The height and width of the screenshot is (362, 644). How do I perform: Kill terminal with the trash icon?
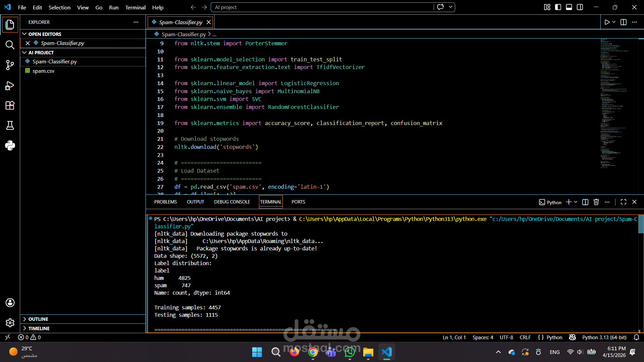pyautogui.click(x=596, y=202)
